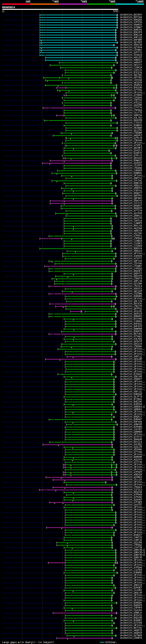Select the UniRef100_Q2PYY0 label

pyautogui.click(x=131, y=53)
